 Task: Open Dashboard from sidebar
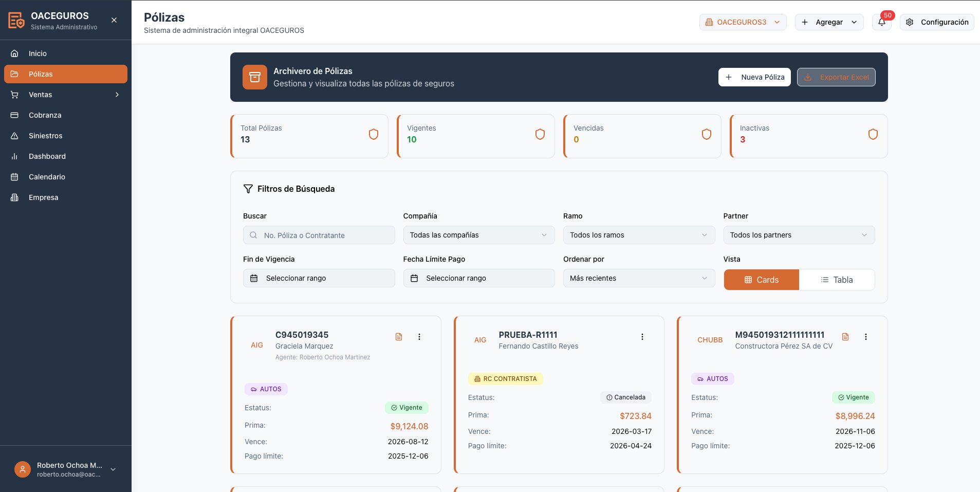click(66, 156)
